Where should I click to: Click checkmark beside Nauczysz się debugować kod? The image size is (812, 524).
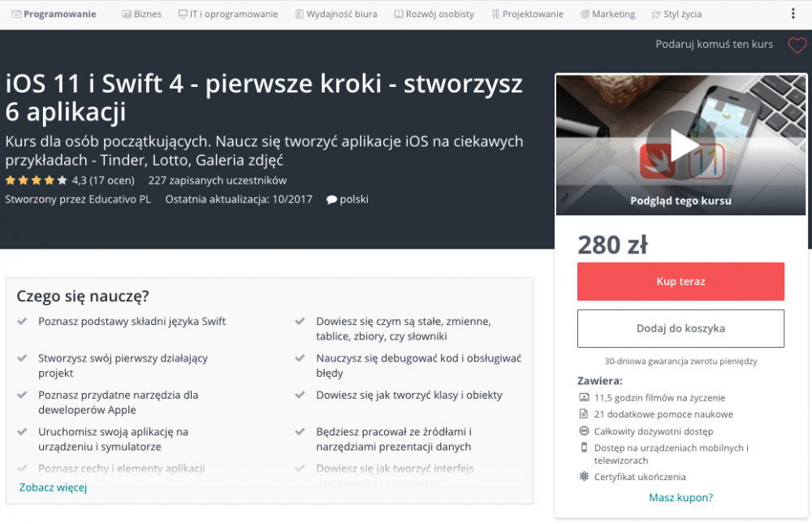(x=300, y=358)
